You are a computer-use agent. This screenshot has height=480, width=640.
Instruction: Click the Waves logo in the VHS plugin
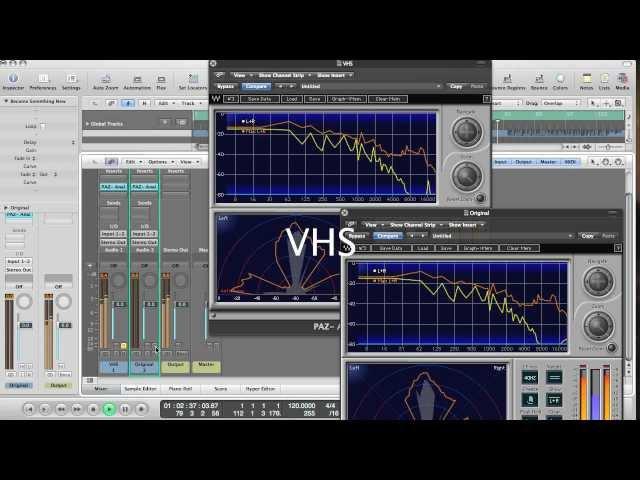point(216,99)
